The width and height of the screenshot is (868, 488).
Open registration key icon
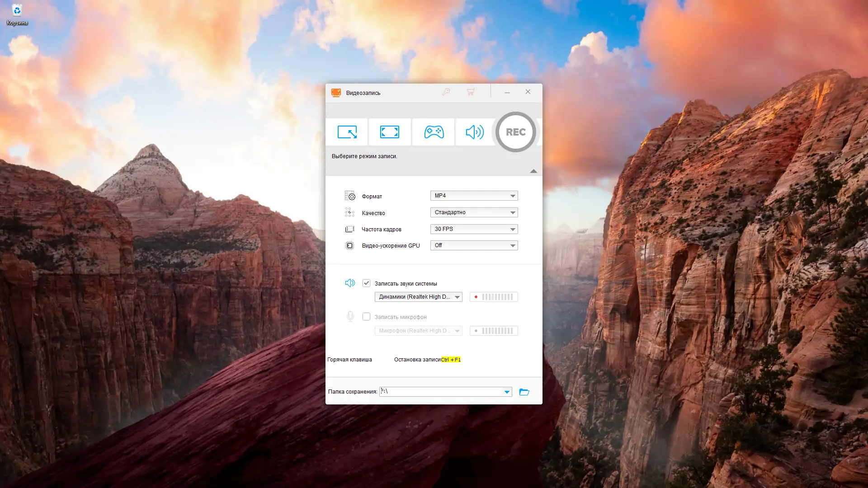[x=446, y=92]
